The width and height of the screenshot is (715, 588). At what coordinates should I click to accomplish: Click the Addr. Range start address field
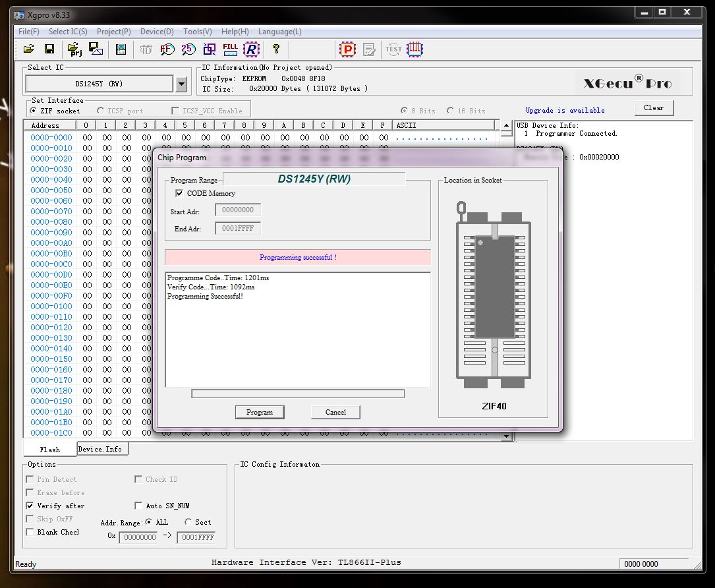(x=140, y=537)
